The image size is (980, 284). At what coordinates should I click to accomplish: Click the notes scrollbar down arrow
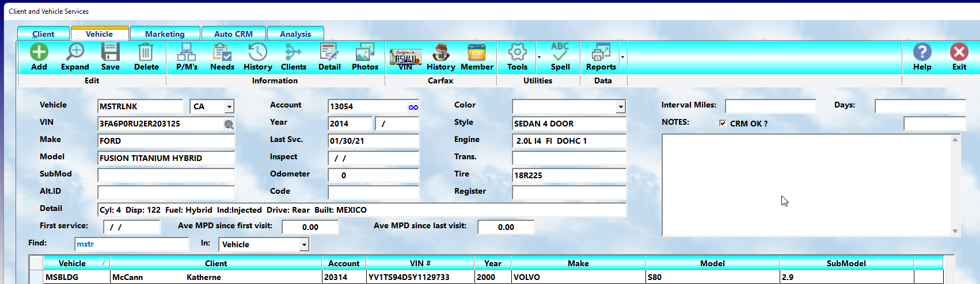click(955, 231)
